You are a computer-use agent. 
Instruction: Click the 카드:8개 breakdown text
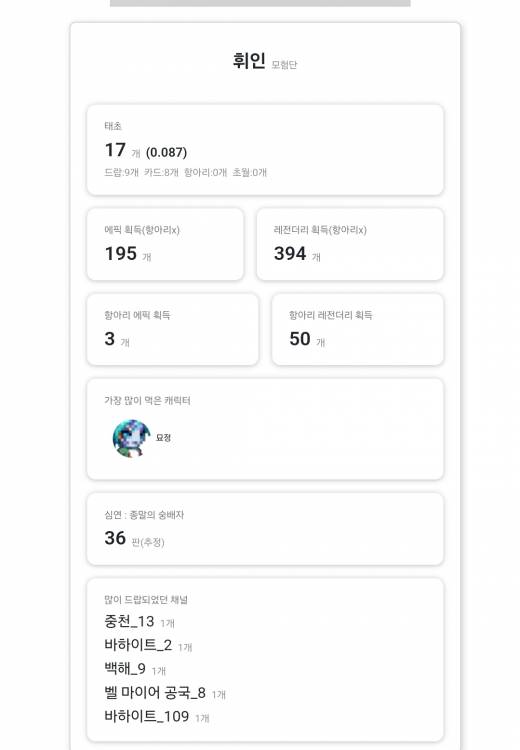161,172
